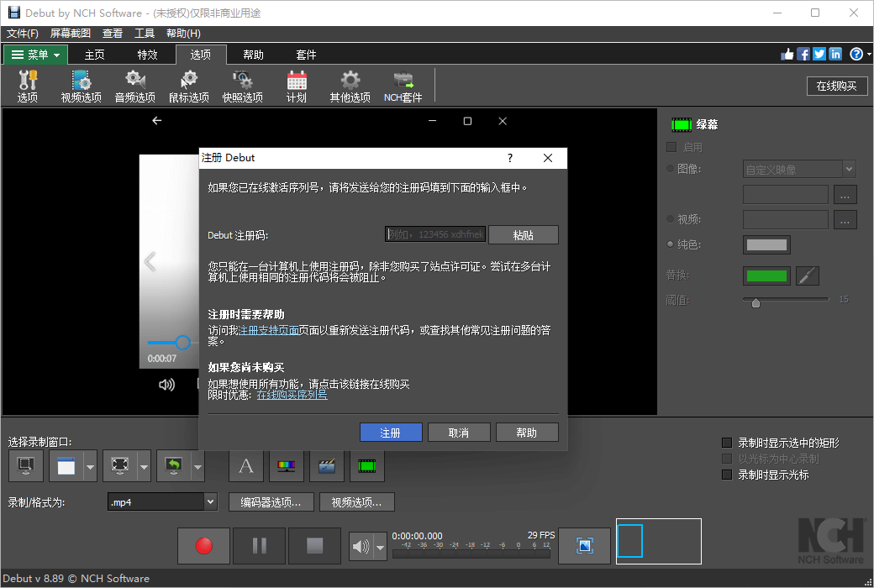Share on Twitter icon
This screenshot has width=874, height=588.
819,54
